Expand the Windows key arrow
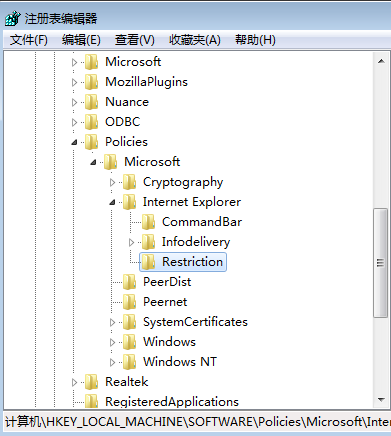The image size is (391, 436). pyautogui.click(x=112, y=342)
